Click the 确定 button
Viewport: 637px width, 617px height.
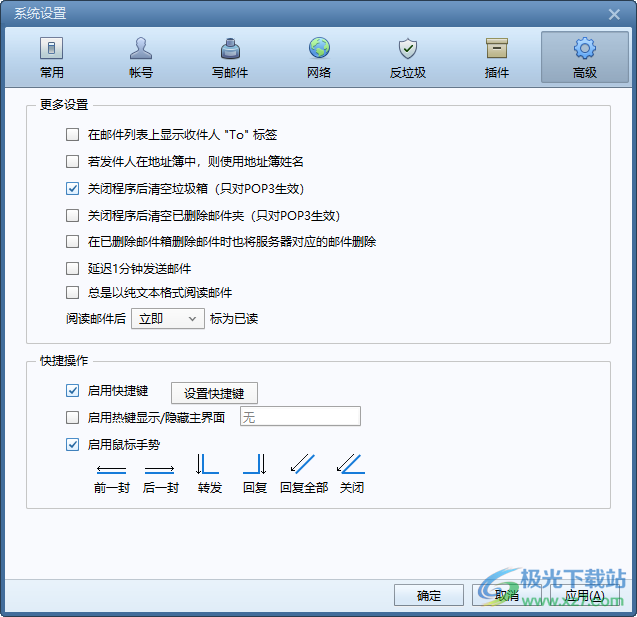pos(429,595)
